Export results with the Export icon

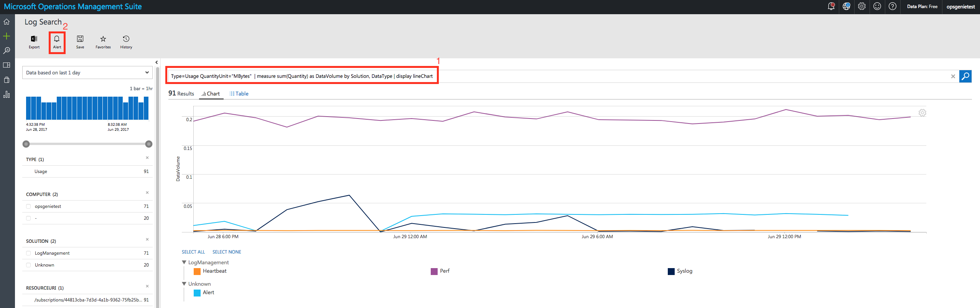(34, 42)
